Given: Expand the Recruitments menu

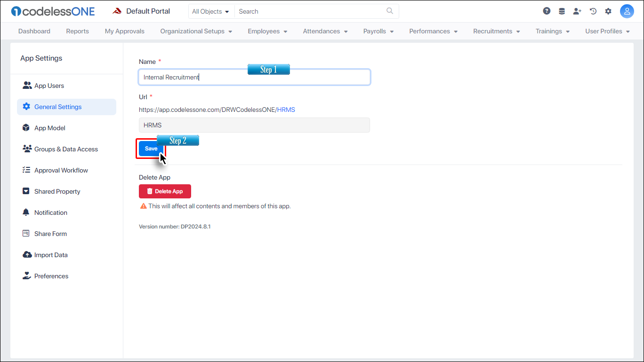Looking at the screenshot, I should (x=497, y=31).
